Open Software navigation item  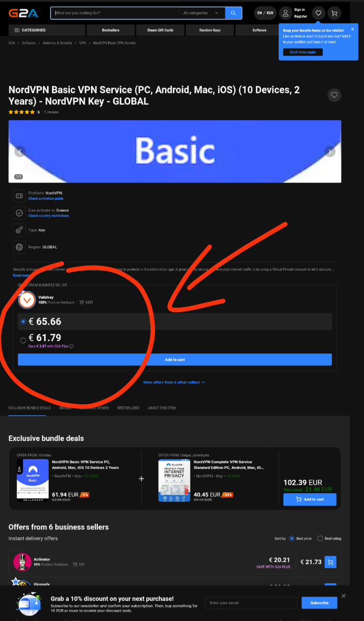(x=260, y=30)
